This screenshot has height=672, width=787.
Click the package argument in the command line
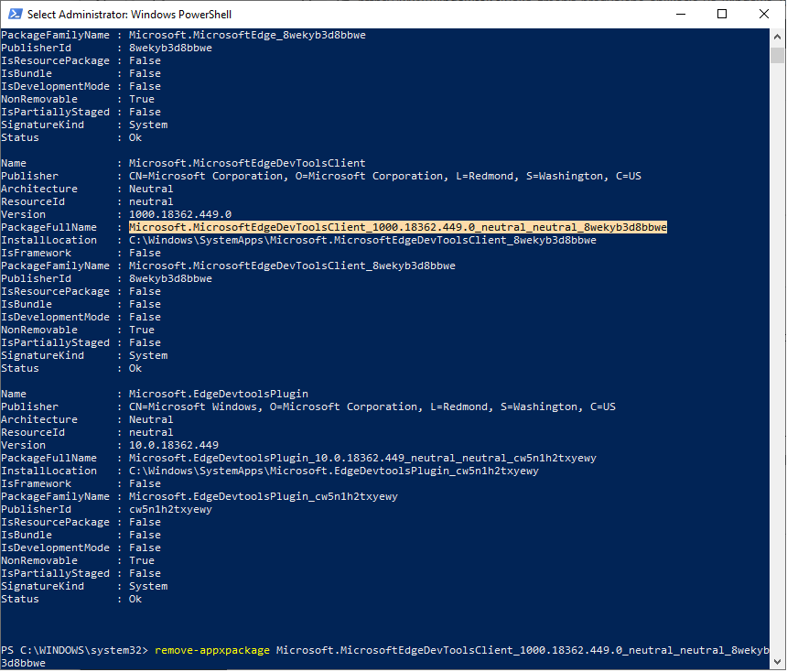(x=522, y=650)
